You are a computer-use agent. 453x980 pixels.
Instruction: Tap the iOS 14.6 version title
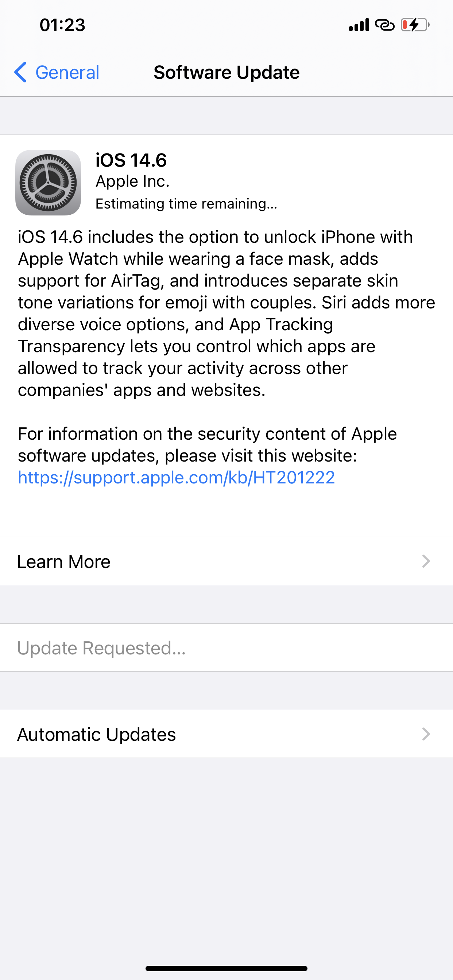131,160
